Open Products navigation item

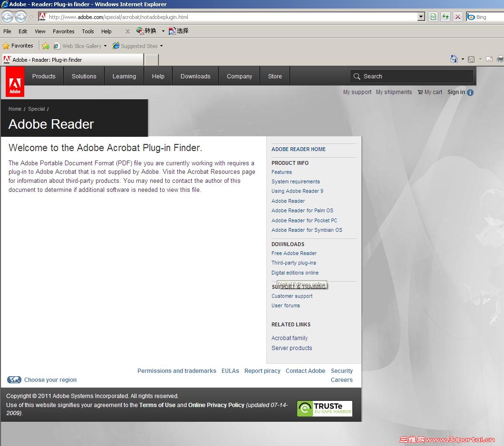(44, 76)
